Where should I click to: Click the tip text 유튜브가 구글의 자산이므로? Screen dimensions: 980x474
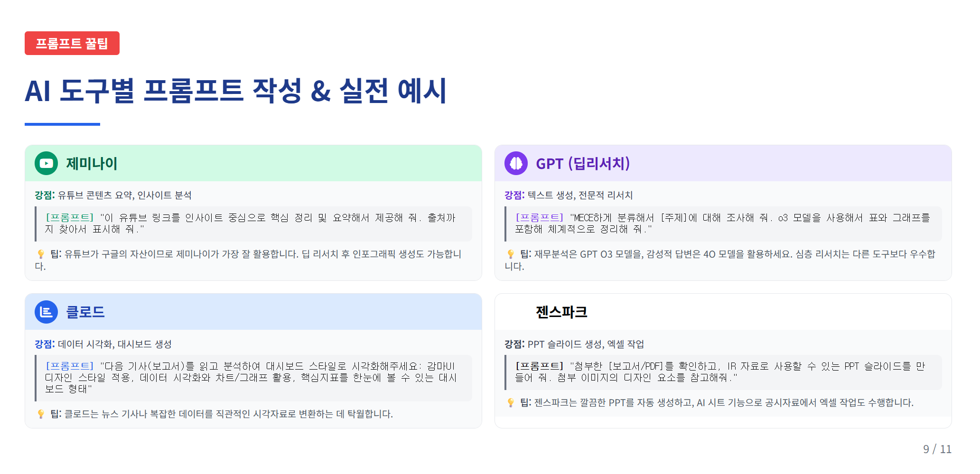tap(248, 260)
